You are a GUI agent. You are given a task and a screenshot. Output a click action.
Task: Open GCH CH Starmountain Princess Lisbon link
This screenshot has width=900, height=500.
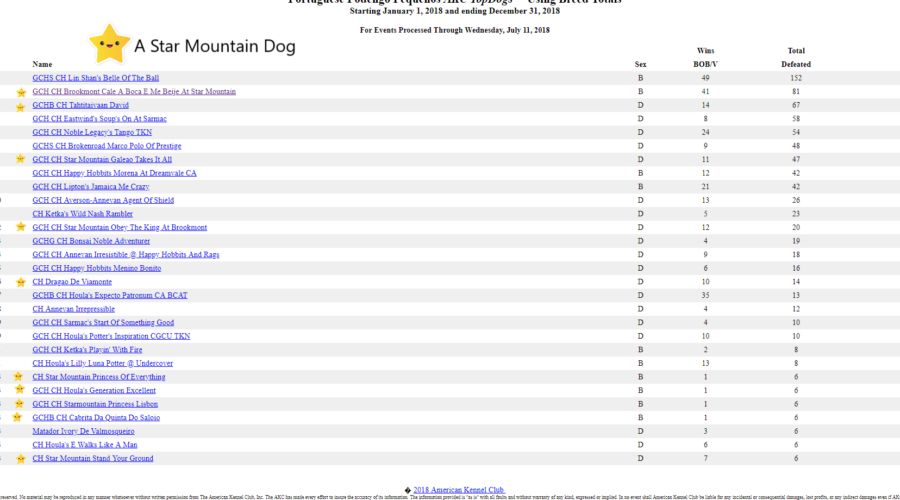(95, 404)
